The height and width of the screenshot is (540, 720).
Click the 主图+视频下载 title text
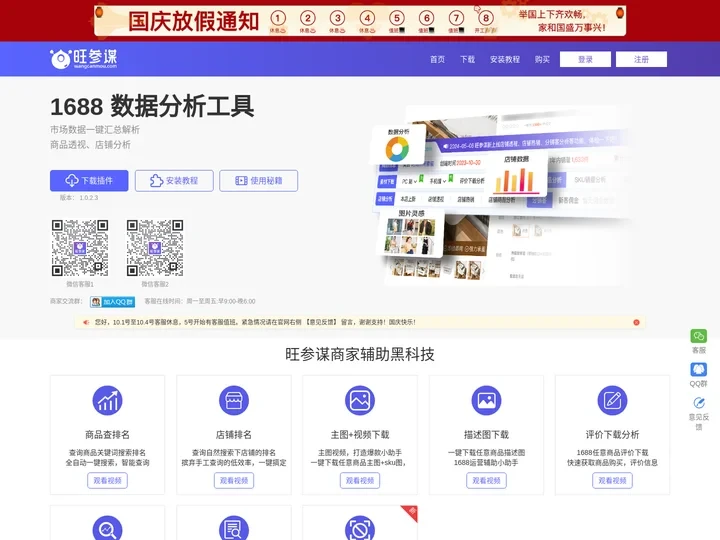point(360,434)
